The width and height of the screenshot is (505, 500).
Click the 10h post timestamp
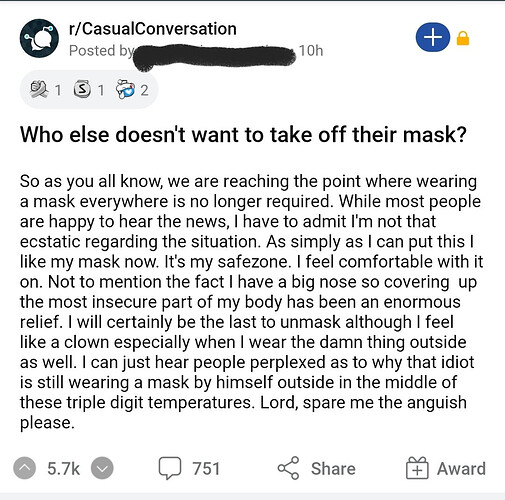(x=311, y=51)
